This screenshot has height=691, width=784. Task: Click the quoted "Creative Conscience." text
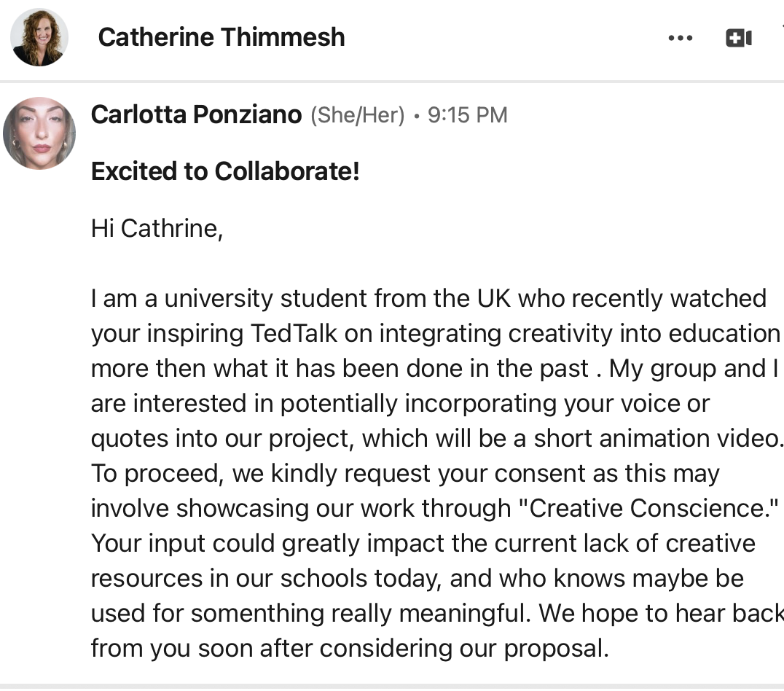[x=649, y=508]
